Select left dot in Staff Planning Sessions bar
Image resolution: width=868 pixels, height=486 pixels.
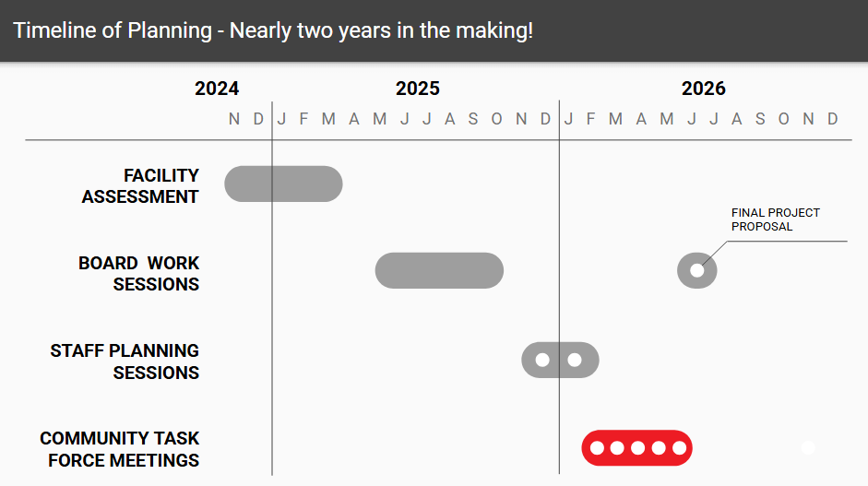[542, 360]
